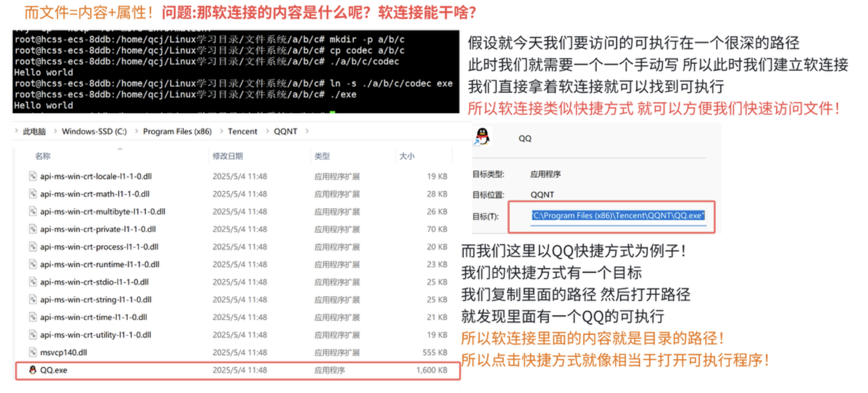Click the QQ shortcut name field

[525, 138]
